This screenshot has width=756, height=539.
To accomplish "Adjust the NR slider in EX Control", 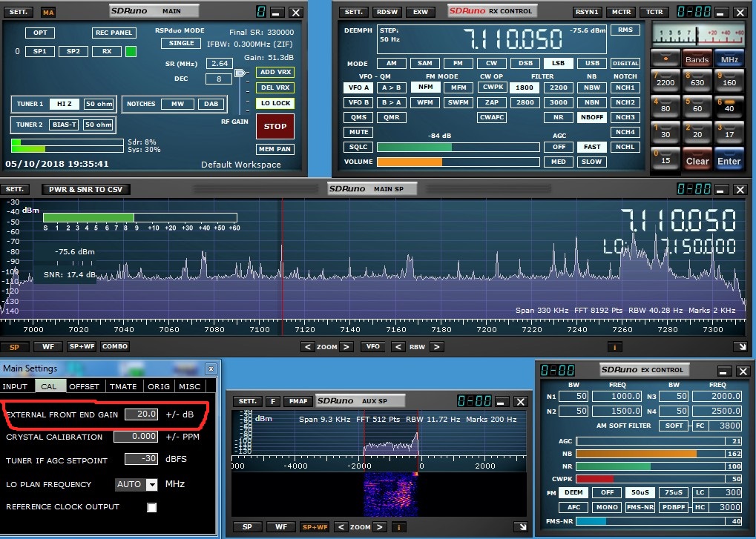I will pyautogui.click(x=651, y=466).
